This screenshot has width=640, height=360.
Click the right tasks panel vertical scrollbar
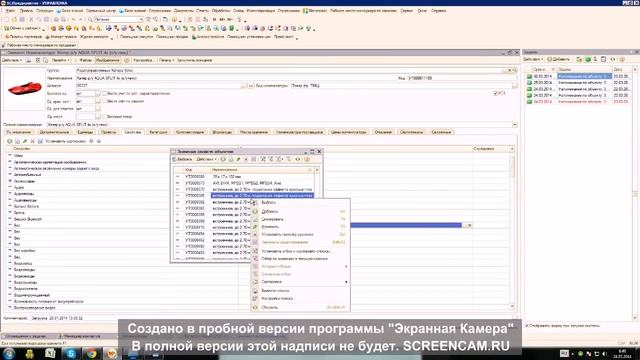635,194
